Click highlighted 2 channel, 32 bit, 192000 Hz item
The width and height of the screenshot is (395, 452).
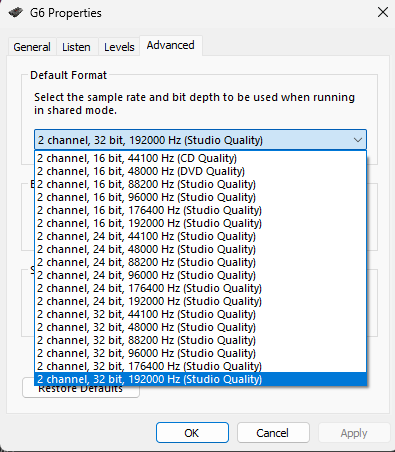tap(200, 379)
